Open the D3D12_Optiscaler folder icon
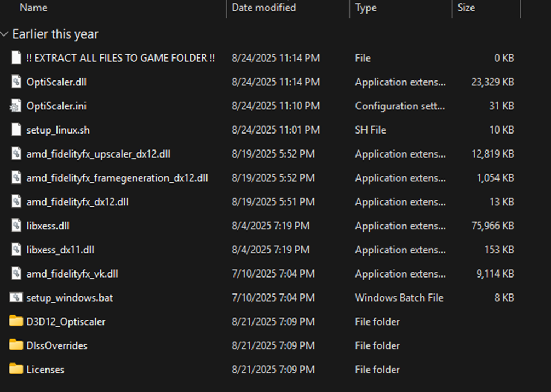Screen dimensions: 551x392 pos(16,322)
